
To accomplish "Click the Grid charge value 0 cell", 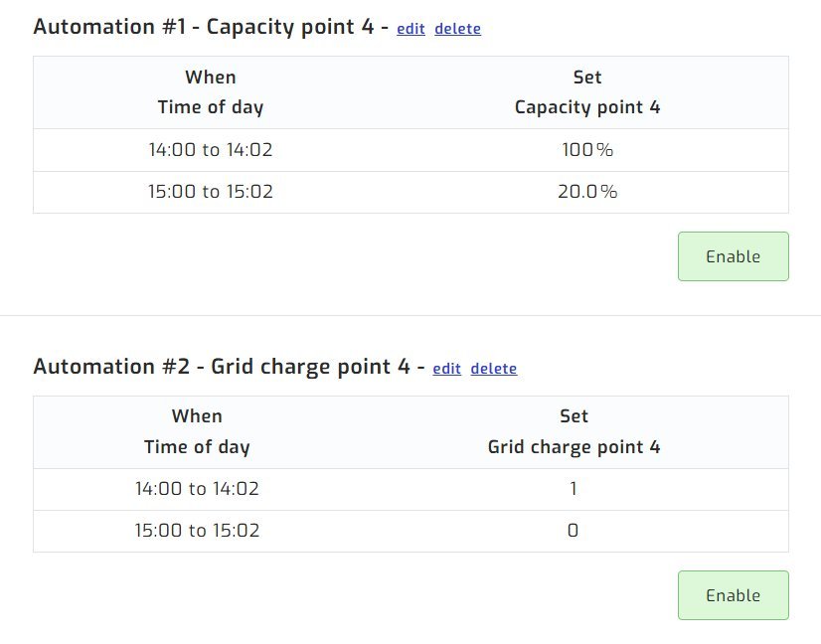I will point(574,531).
